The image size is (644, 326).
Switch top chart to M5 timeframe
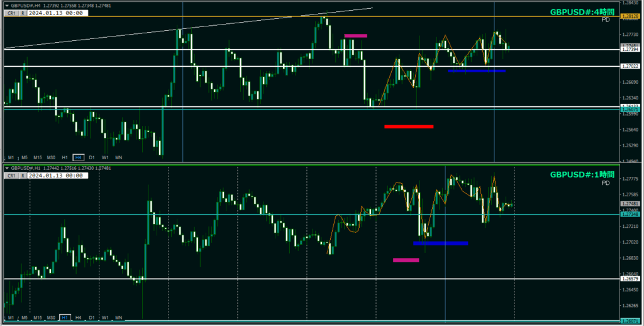25,157
